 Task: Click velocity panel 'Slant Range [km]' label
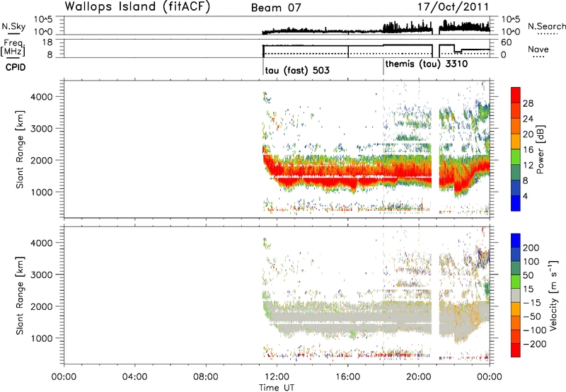[x=20, y=295]
